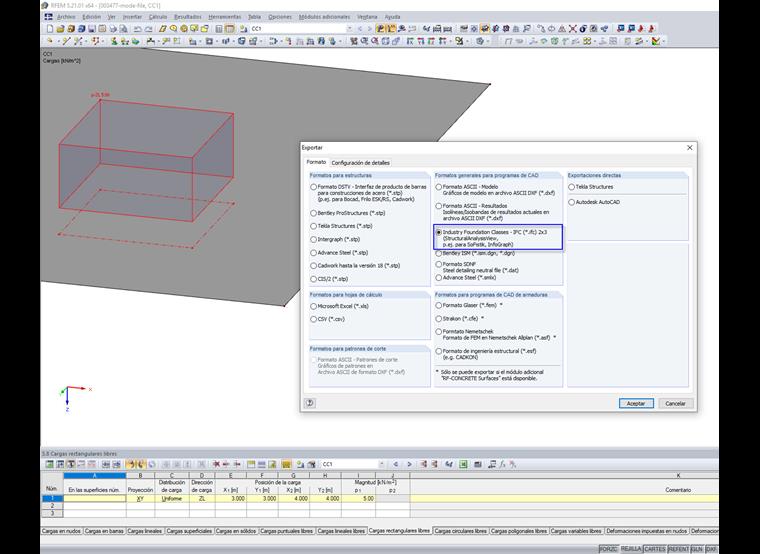Click previous load case arrow in table toolbar

click(396, 464)
